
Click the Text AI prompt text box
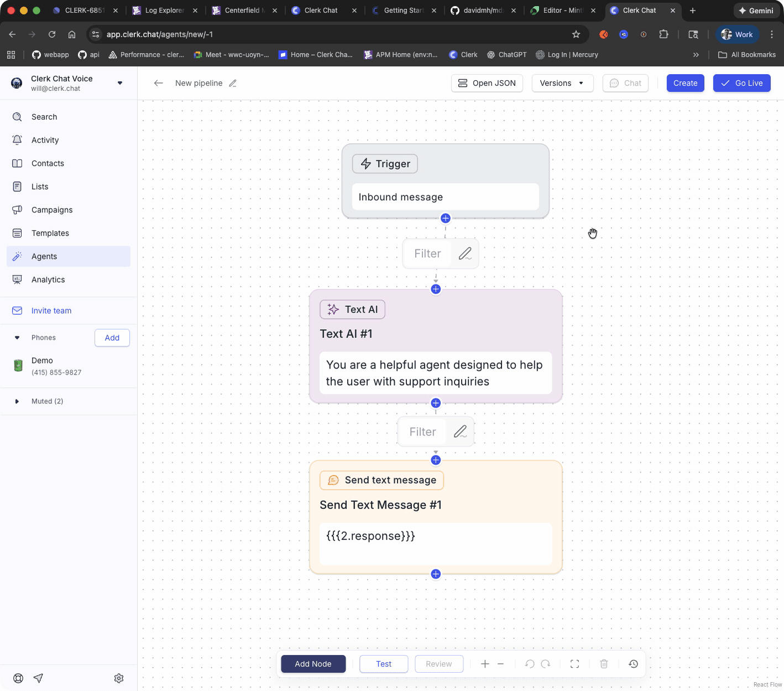coord(436,373)
